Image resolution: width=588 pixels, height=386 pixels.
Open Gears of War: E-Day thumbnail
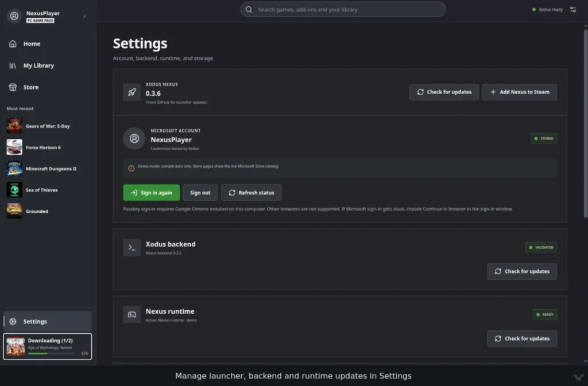coord(14,126)
